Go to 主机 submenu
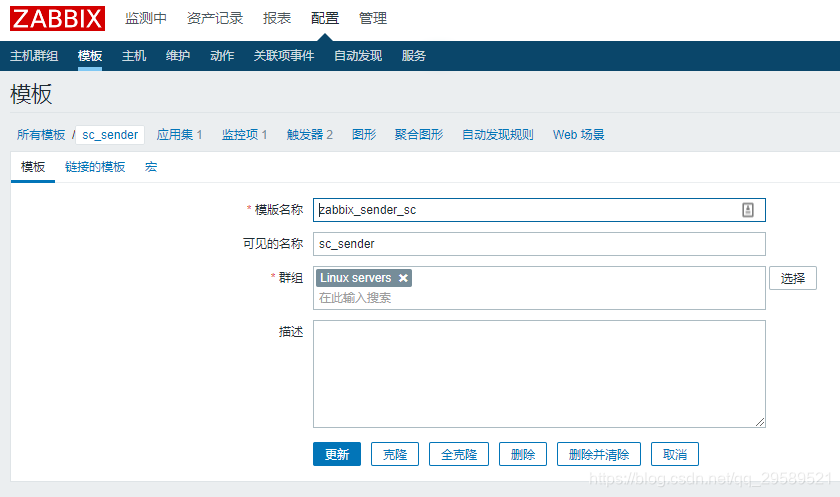Image resolution: width=840 pixels, height=497 pixels. [134, 56]
